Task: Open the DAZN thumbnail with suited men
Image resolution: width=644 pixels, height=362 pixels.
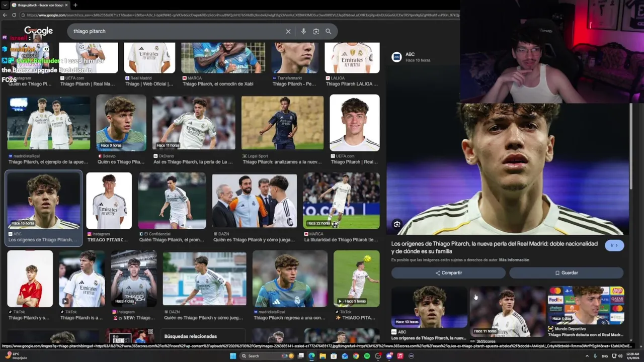Action: point(255,201)
